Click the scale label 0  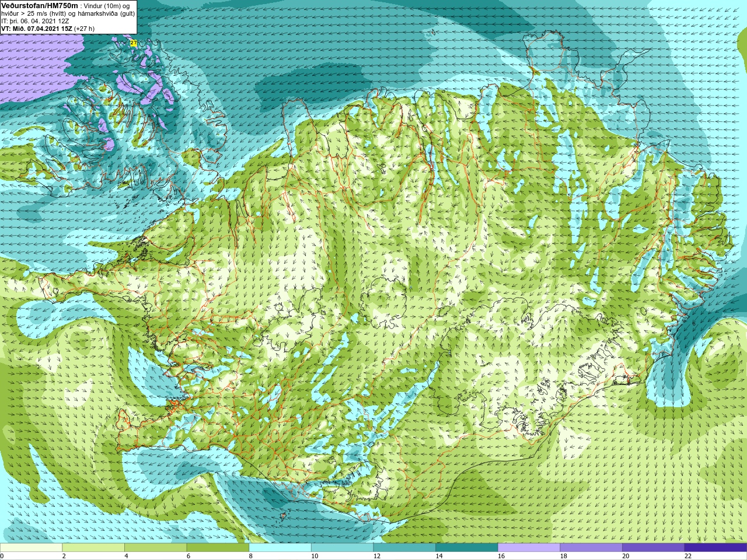(x=2, y=556)
